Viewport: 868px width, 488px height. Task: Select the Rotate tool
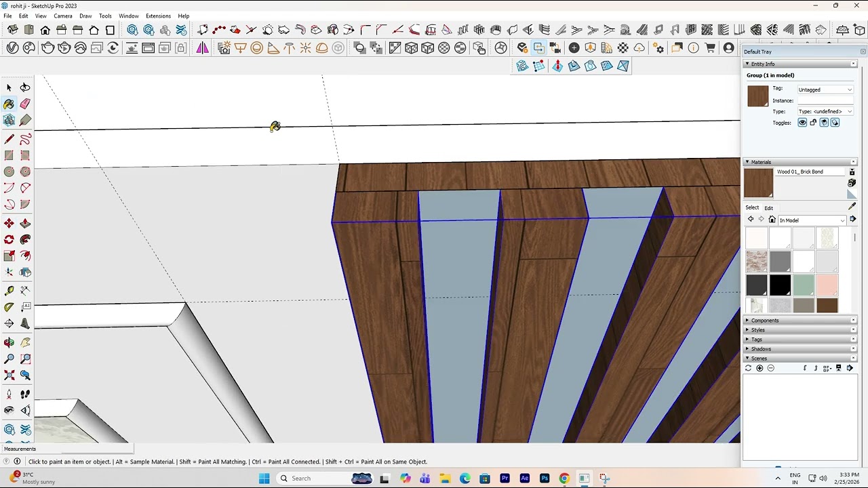pyautogui.click(x=9, y=239)
